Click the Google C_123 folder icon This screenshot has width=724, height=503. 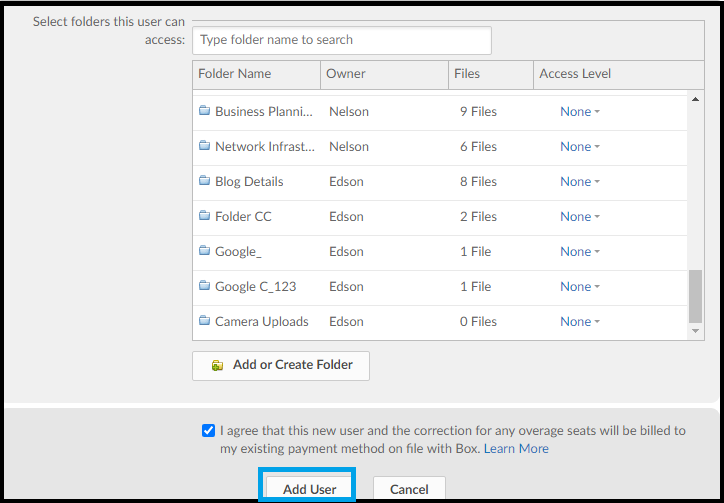click(204, 286)
